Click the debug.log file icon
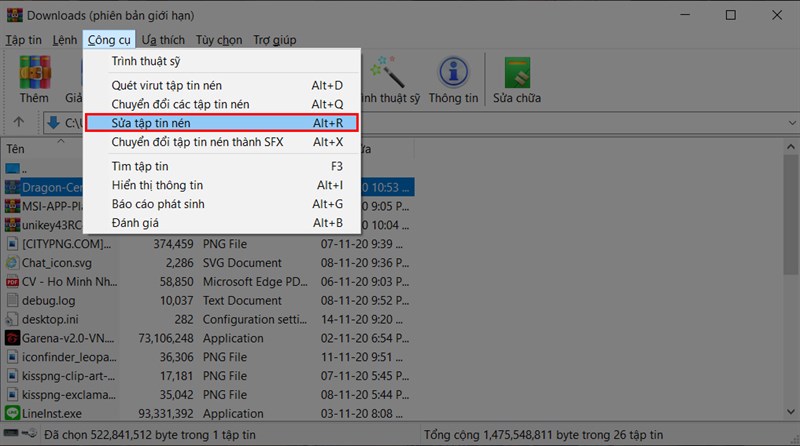 12,301
